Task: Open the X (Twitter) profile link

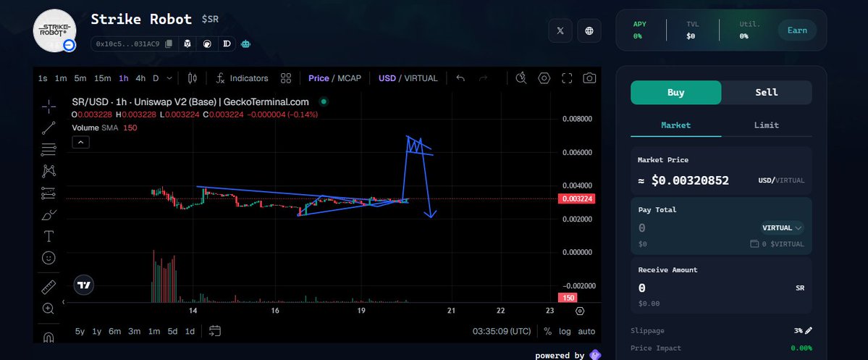Action: click(560, 30)
